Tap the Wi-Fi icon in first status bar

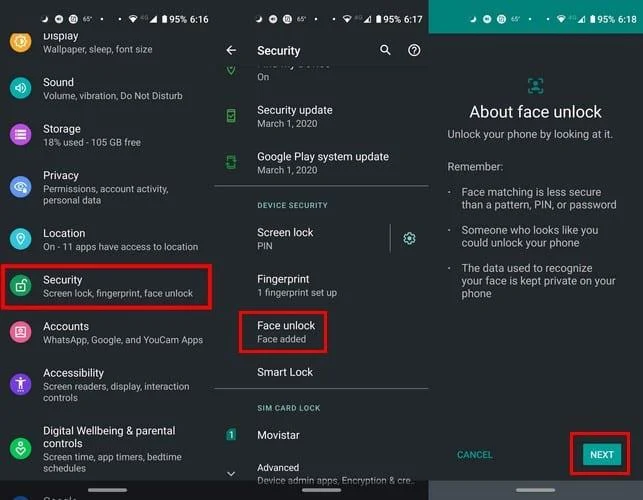point(133,19)
